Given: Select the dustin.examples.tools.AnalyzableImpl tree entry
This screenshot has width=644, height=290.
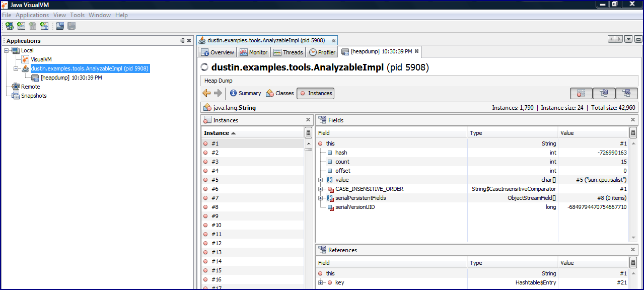Looking at the screenshot, I should [90, 68].
